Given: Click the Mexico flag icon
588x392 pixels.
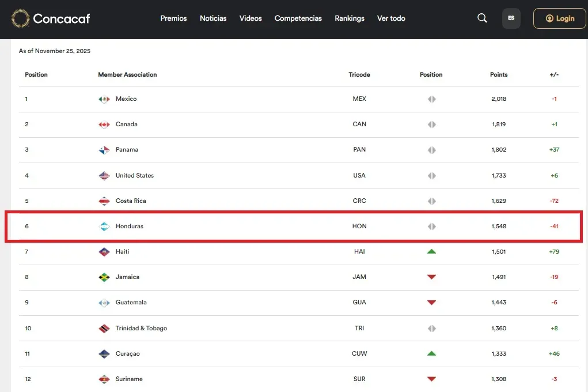Looking at the screenshot, I should pyautogui.click(x=104, y=99).
